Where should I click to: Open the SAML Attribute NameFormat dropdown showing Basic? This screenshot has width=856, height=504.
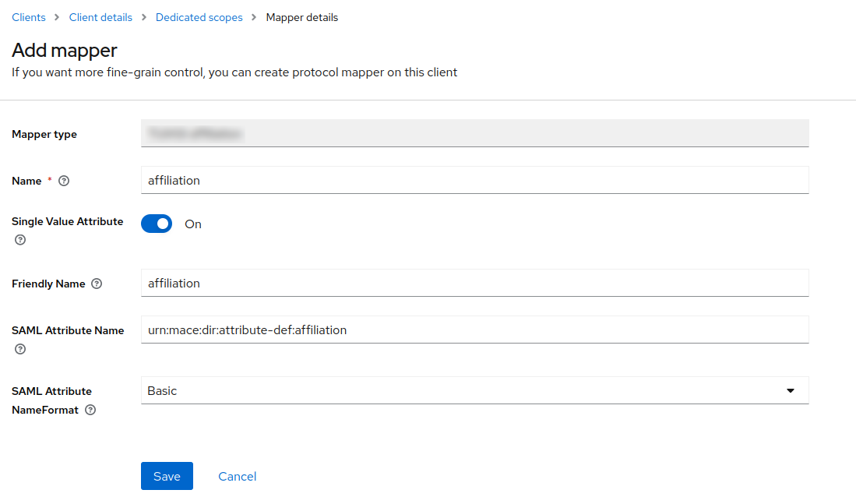pos(474,391)
